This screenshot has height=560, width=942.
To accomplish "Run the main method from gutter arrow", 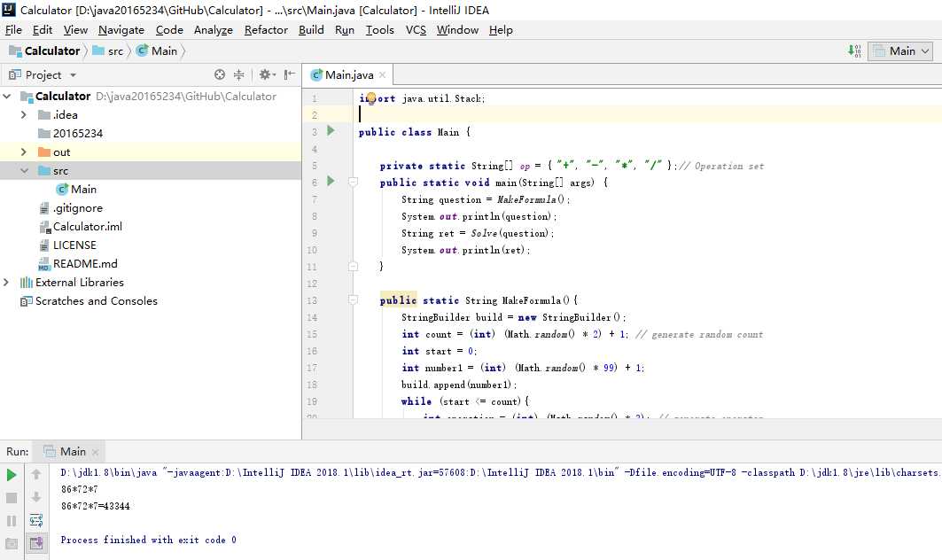I will (x=331, y=181).
